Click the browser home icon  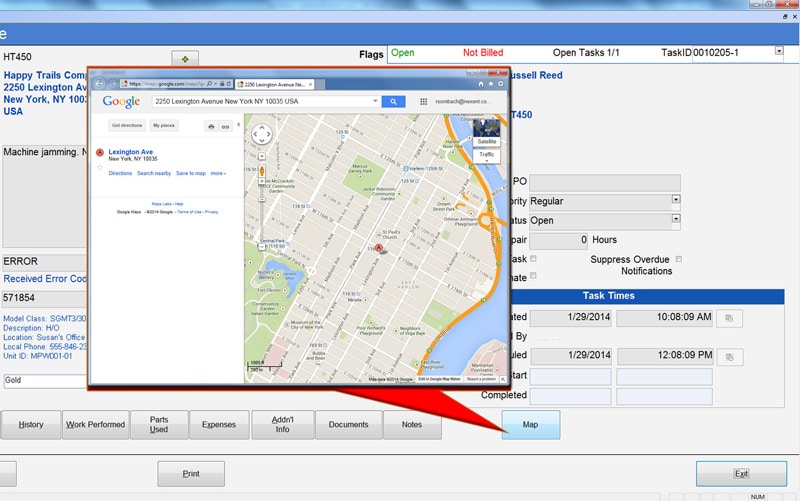pos(480,84)
